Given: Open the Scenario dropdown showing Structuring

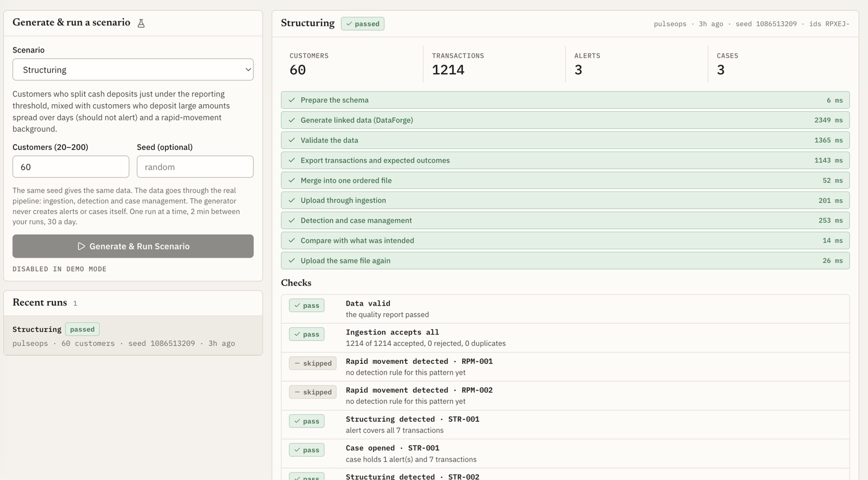Looking at the screenshot, I should 133,70.
